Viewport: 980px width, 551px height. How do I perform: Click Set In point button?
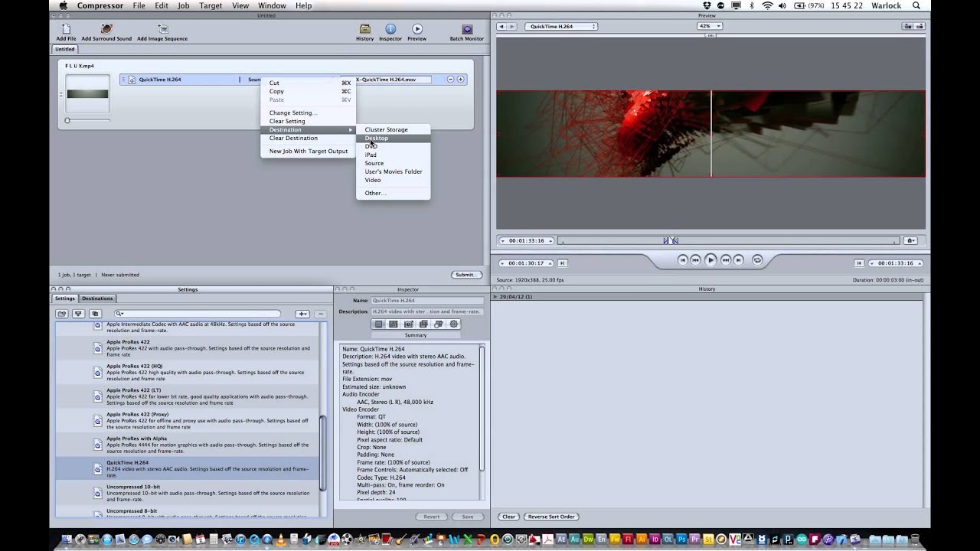(562, 262)
